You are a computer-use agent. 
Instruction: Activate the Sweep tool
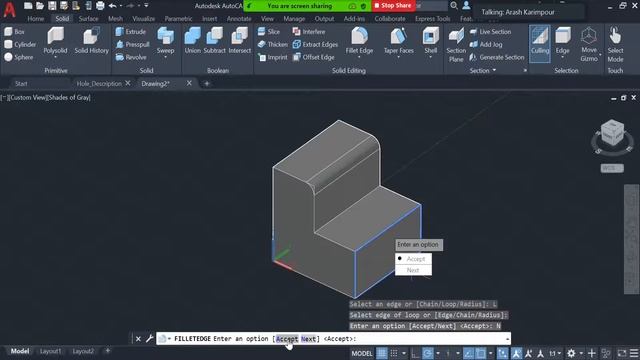coord(165,39)
